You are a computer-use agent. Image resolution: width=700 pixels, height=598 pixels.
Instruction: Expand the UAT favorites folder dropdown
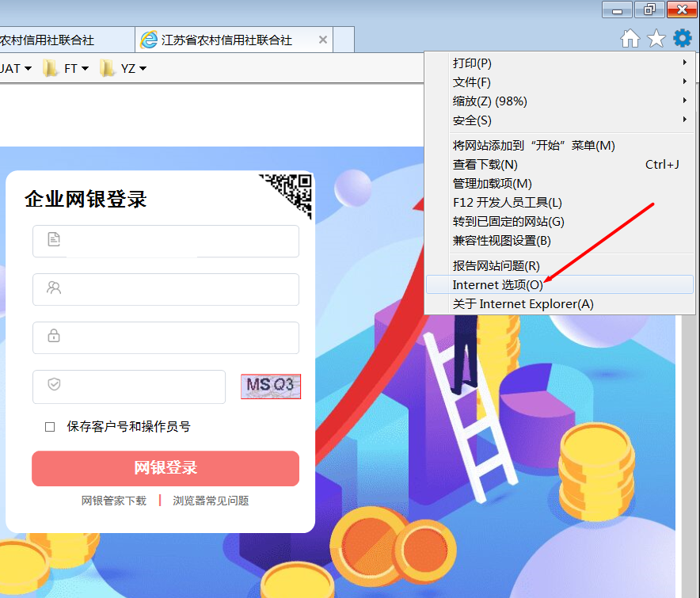(16, 68)
